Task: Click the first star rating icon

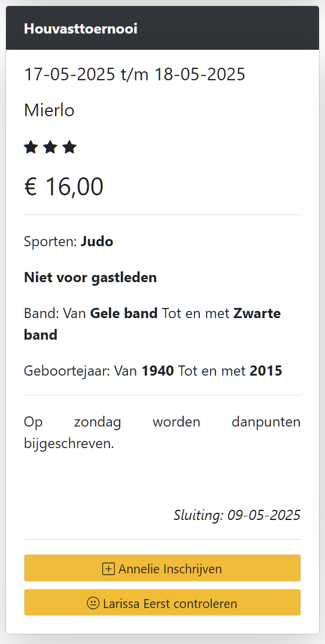Action: (31, 147)
